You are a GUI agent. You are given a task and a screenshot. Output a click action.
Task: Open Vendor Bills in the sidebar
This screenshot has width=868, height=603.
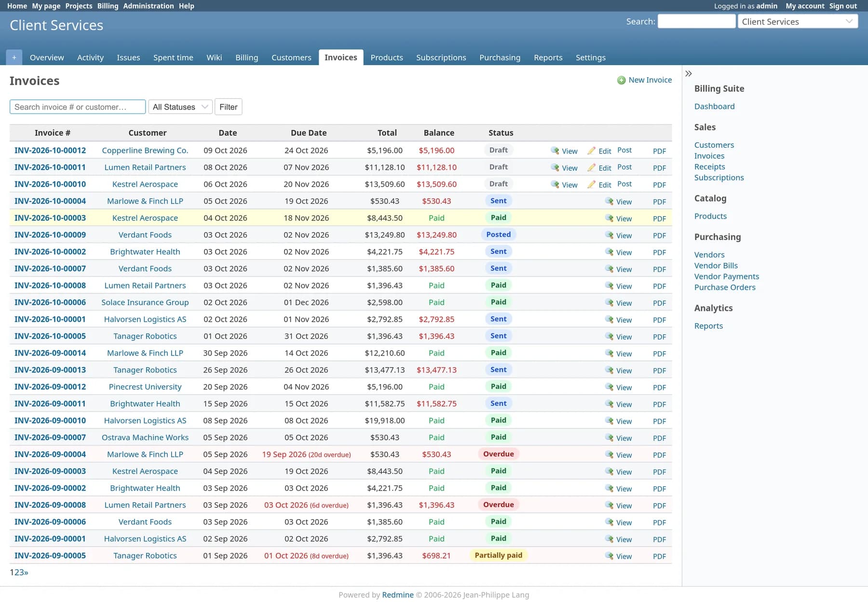(716, 265)
